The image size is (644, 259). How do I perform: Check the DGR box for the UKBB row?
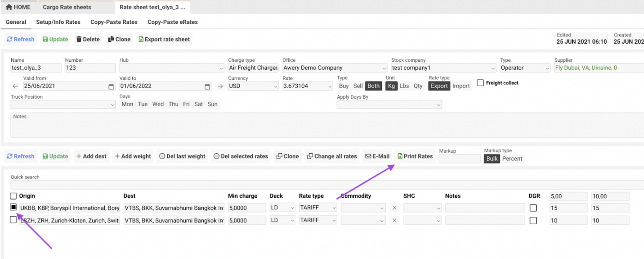point(533,208)
